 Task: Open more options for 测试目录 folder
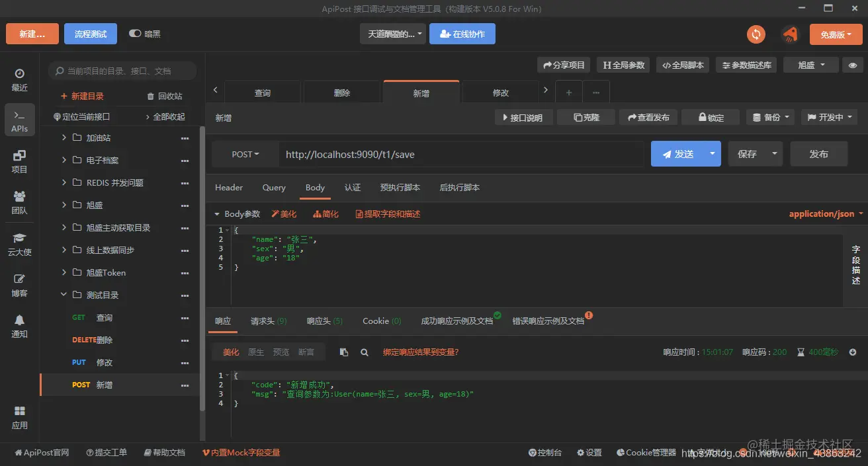(x=185, y=295)
